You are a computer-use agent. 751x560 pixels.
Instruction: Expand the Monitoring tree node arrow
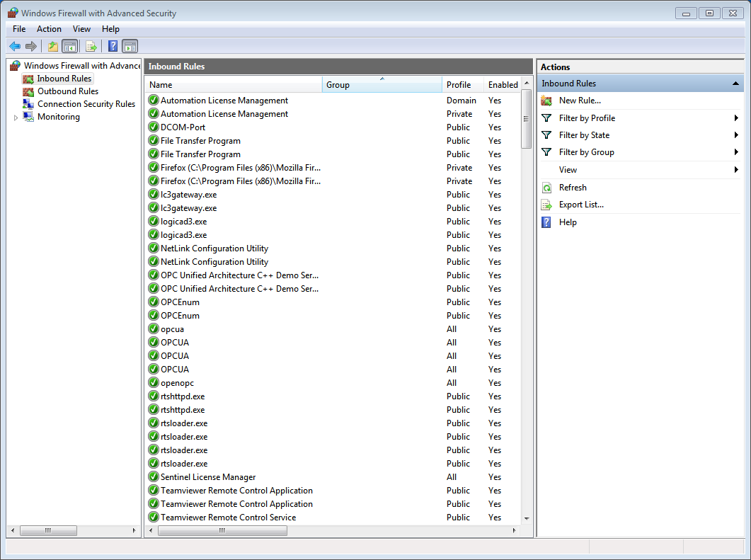pyautogui.click(x=16, y=118)
